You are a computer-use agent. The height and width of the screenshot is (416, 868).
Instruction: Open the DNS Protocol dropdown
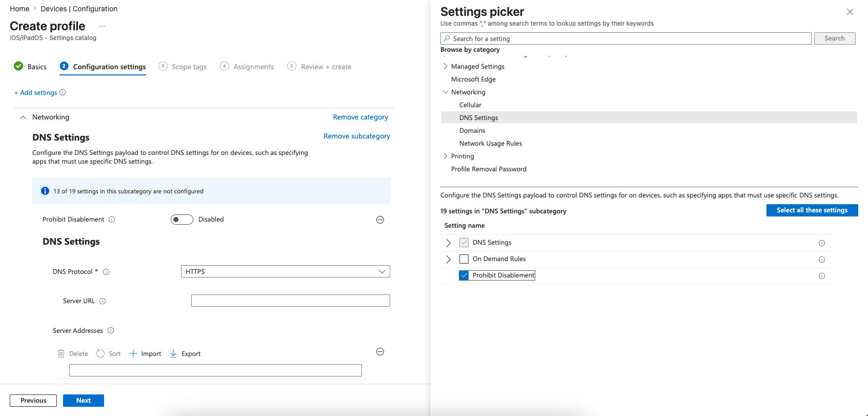click(286, 271)
